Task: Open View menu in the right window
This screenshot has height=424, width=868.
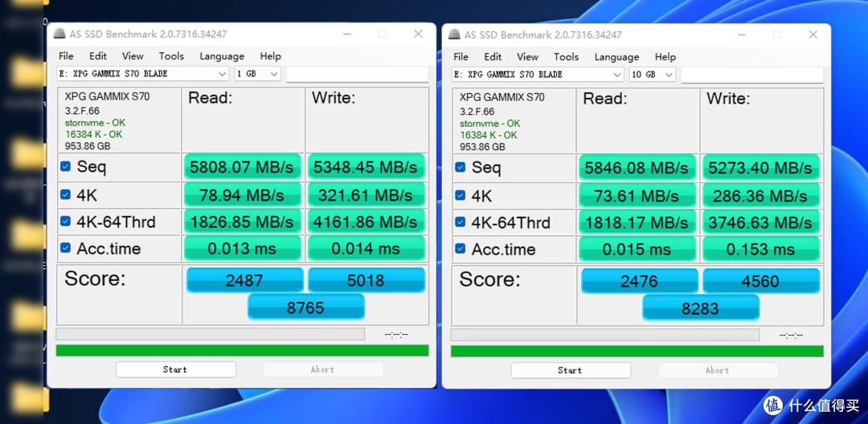Action: click(x=527, y=56)
